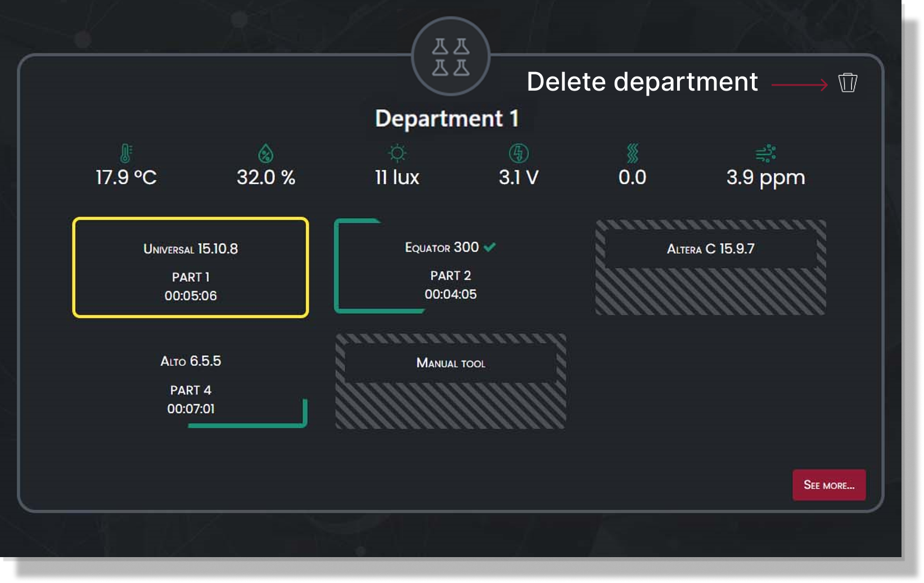Open the Altera C 15.9.7 card

pos(710,267)
